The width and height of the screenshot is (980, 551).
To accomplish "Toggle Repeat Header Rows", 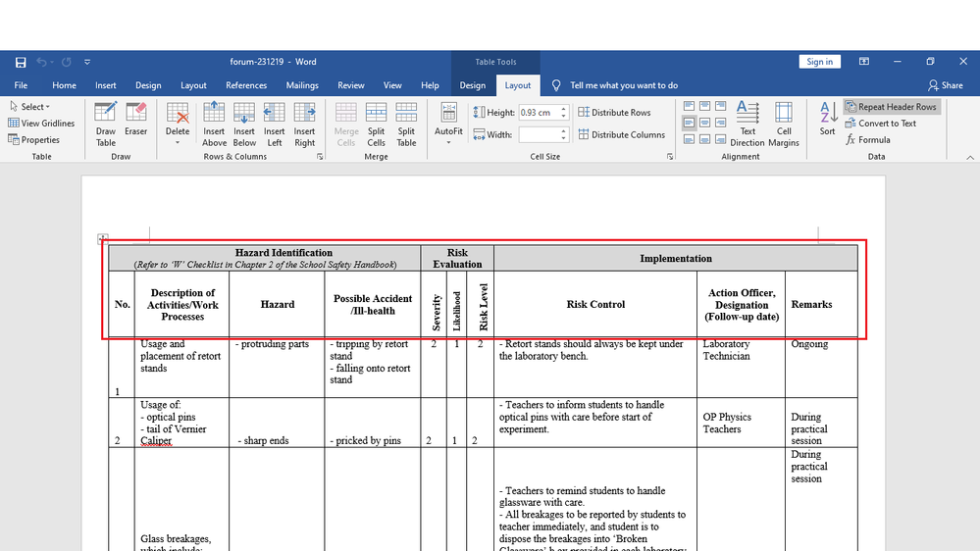I will 892,107.
